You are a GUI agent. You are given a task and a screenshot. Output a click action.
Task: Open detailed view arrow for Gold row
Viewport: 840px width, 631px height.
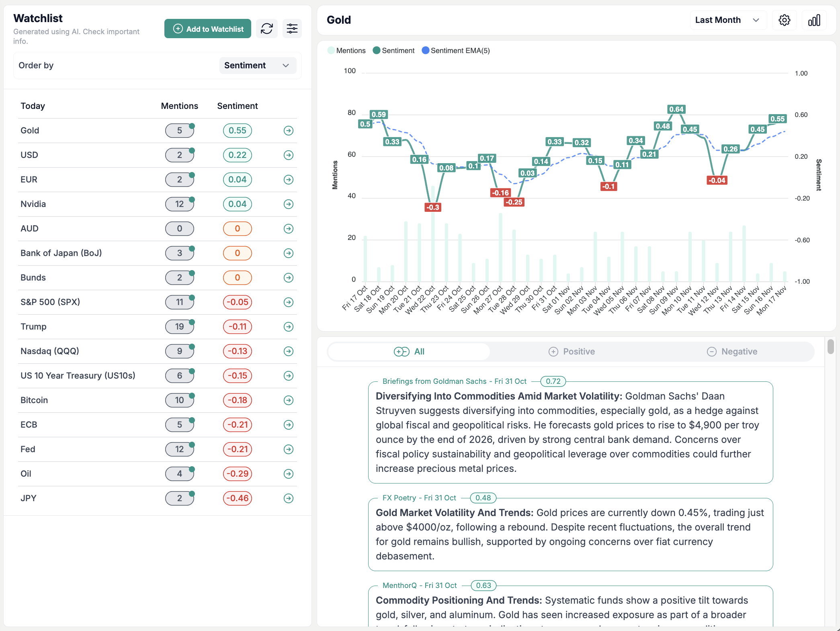pos(289,130)
